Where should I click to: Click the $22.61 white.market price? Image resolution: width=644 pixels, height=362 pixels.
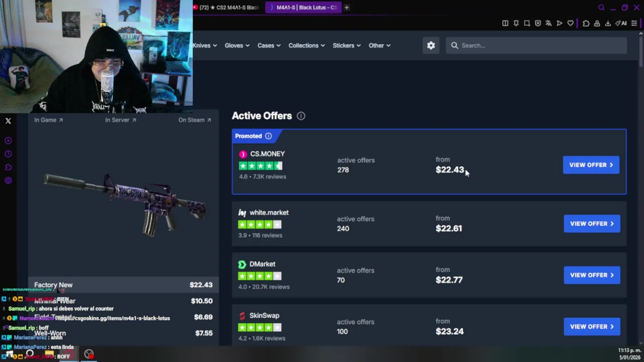(449, 229)
